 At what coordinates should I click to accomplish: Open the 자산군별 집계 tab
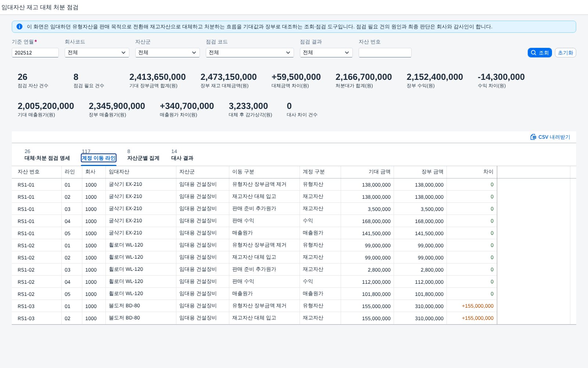(x=143, y=155)
